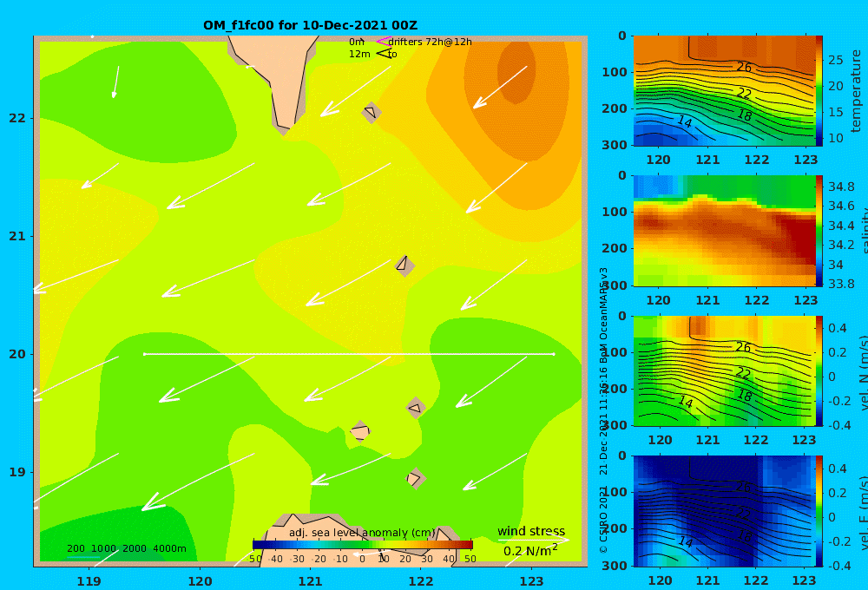This screenshot has height=590, width=868.
Task: Click the 'BoM OceanMAPS v3' vertical credit text
Action: 604,314
